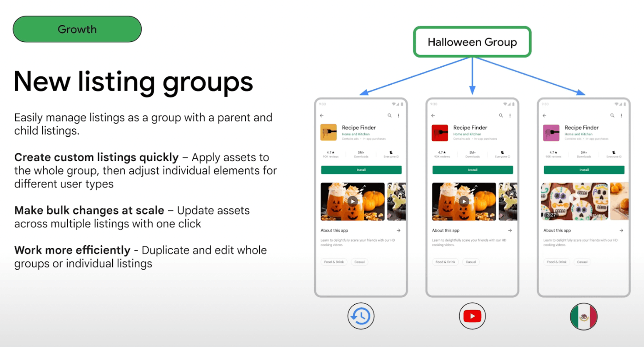Image resolution: width=644 pixels, height=347 pixels.
Task: Tap Everyone content rating, orange-icon phone
Action: [x=391, y=154]
